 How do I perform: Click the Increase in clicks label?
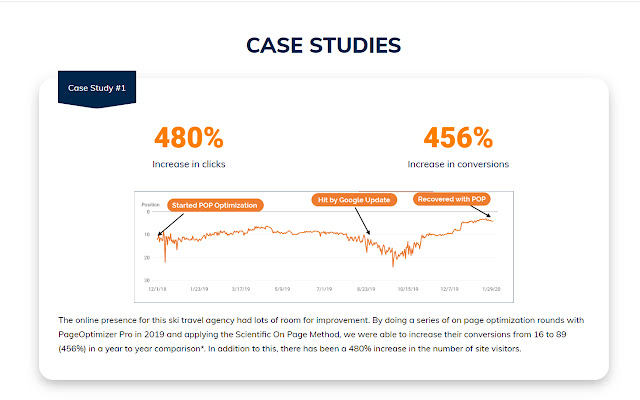[188, 163]
